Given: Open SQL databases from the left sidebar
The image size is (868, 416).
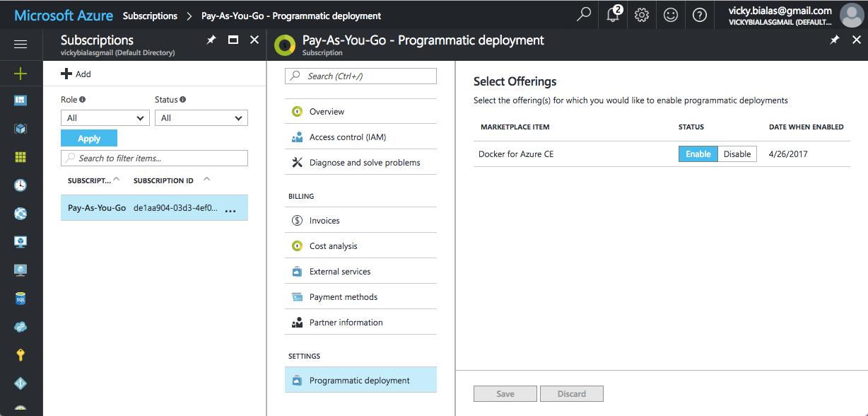Looking at the screenshot, I should 20,299.
